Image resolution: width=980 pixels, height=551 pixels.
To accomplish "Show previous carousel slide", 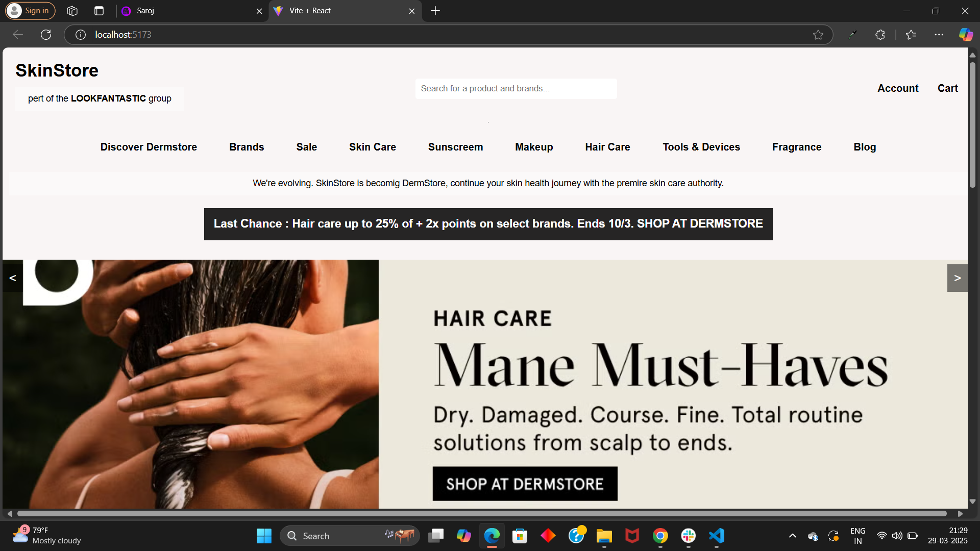I will (x=13, y=278).
